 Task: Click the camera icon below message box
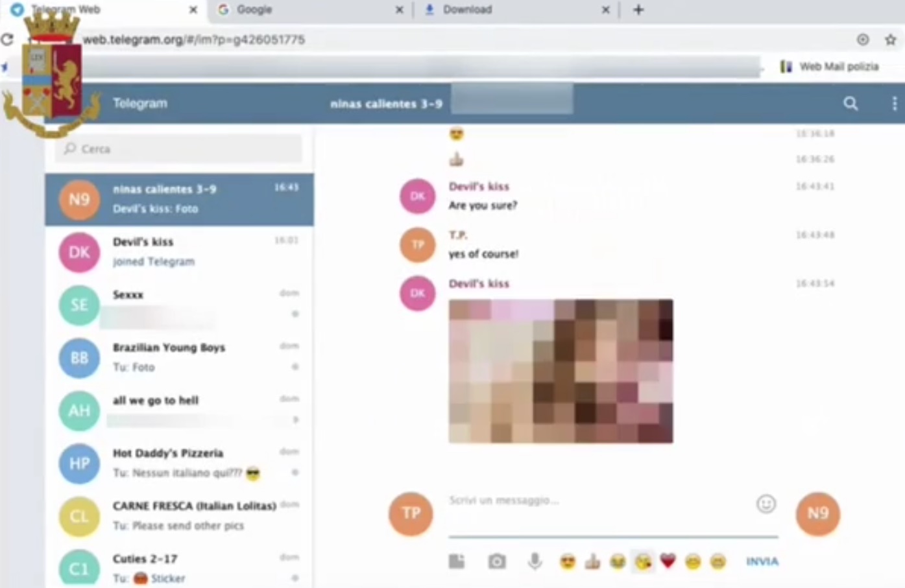(497, 561)
